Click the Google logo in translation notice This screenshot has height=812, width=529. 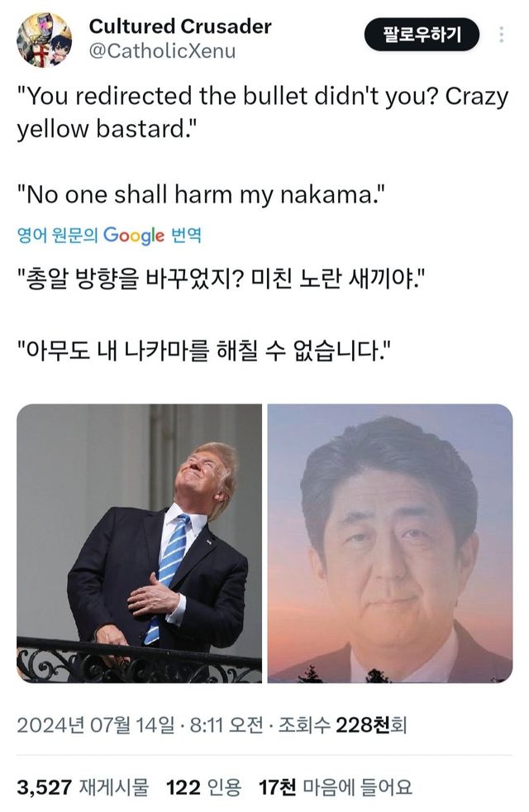pyautogui.click(x=134, y=236)
